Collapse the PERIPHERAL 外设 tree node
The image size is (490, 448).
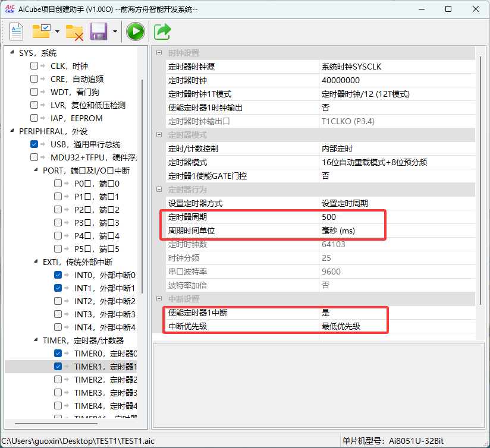click(x=12, y=131)
